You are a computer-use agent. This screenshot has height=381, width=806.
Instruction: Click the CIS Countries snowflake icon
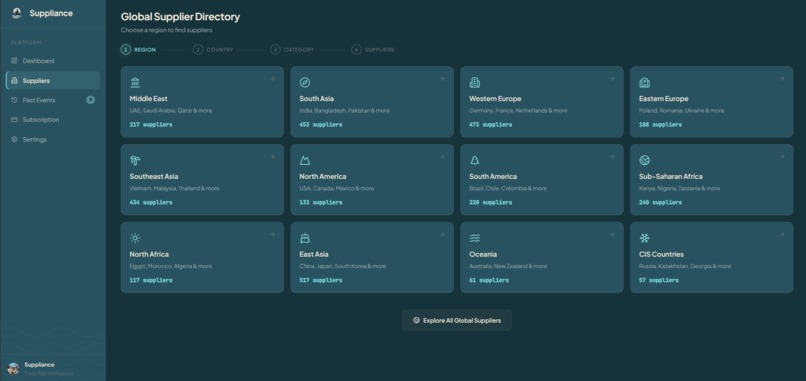coord(644,238)
